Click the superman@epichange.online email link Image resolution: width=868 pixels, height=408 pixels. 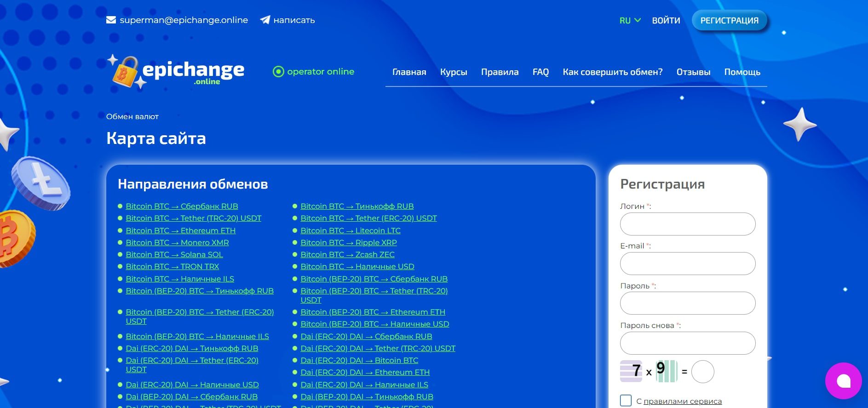(184, 20)
